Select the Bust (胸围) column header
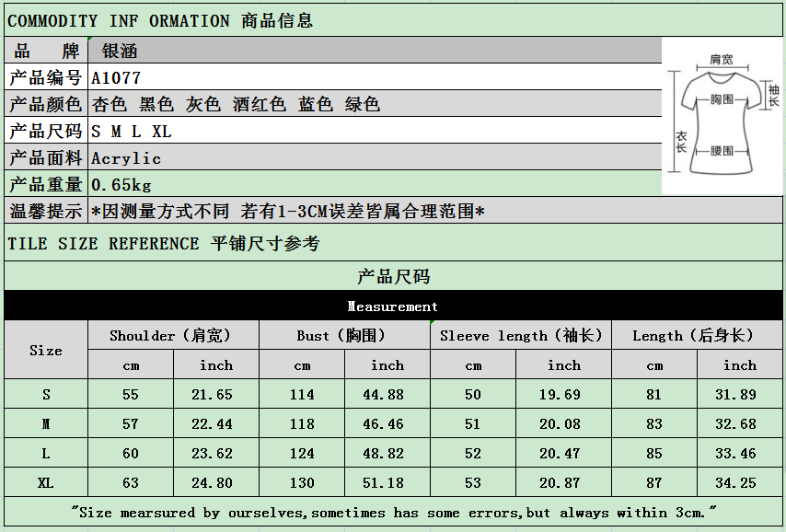786x532 pixels. (343, 336)
